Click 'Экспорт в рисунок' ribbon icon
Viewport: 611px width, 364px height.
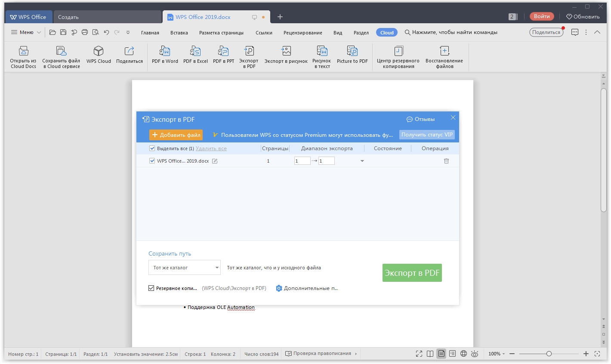[286, 55]
